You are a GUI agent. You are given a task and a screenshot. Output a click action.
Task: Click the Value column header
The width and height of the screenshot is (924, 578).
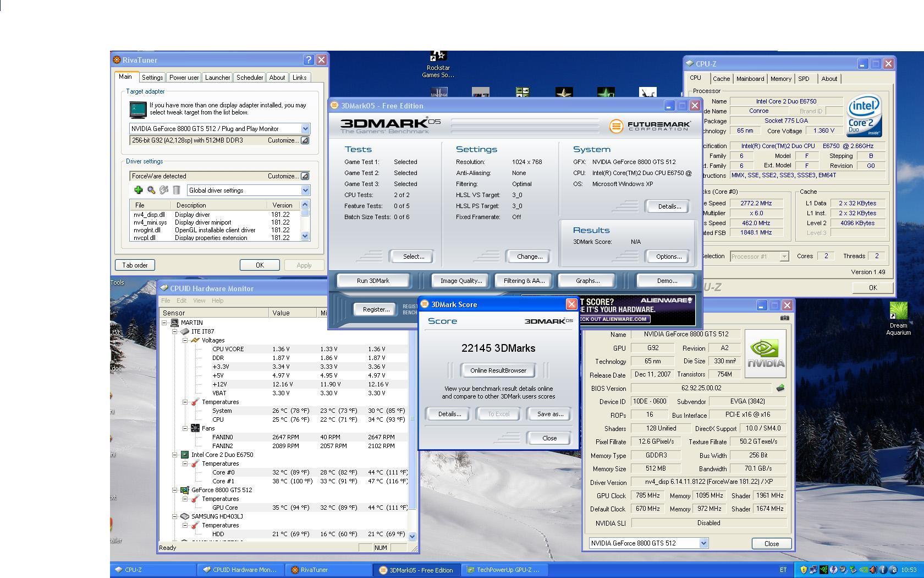coord(293,313)
